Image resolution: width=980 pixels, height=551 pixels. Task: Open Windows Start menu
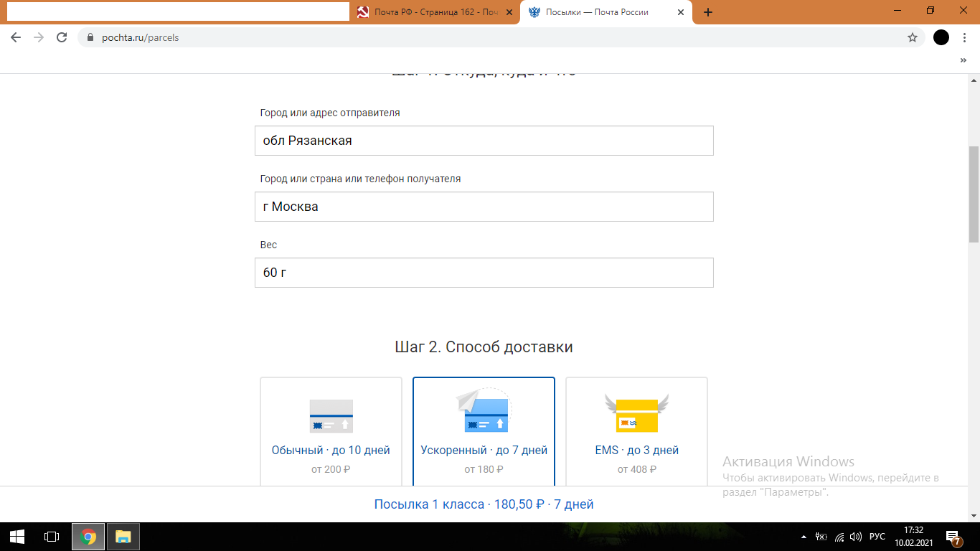(17, 537)
